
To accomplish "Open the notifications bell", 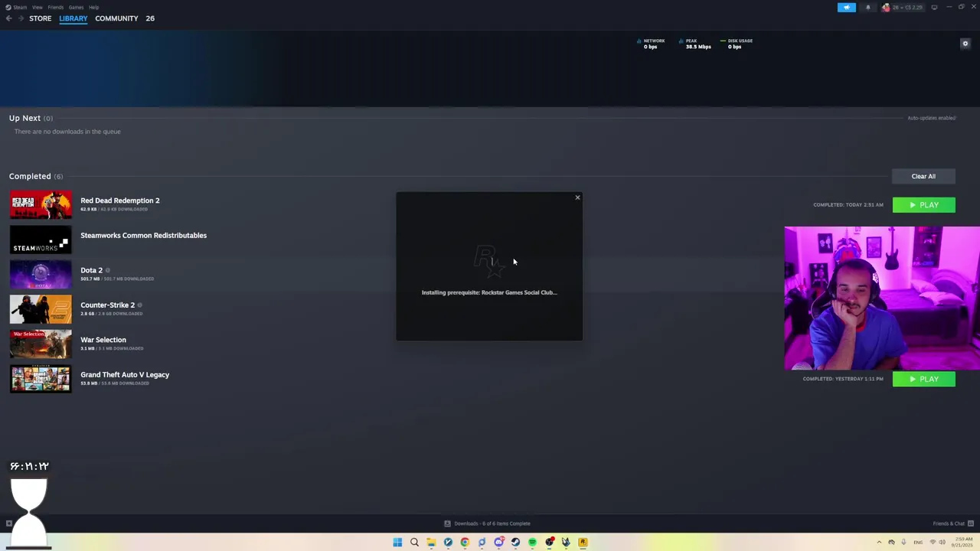I will tap(867, 7).
